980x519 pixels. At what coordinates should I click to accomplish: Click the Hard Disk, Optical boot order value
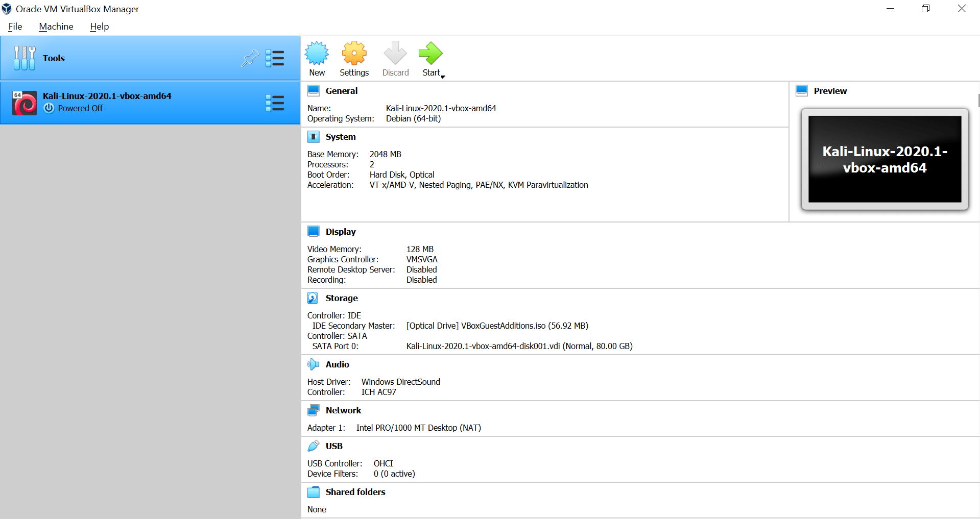coord(402,175)
